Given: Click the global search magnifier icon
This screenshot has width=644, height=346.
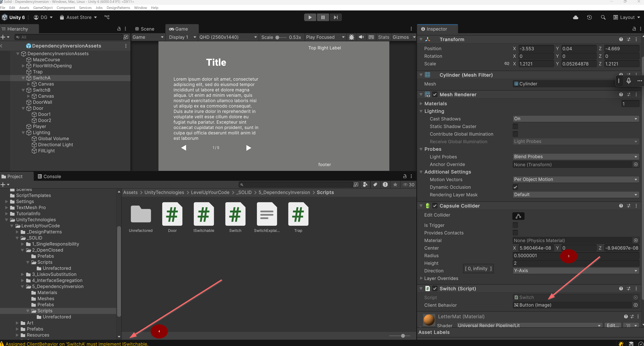Looking at the screenshot, I should click(603, 17).
